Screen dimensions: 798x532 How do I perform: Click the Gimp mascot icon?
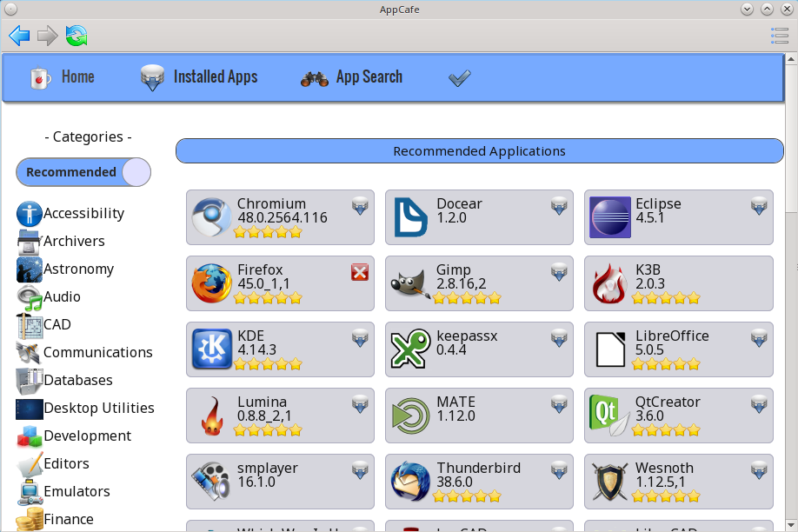click(x=410, y=283)
